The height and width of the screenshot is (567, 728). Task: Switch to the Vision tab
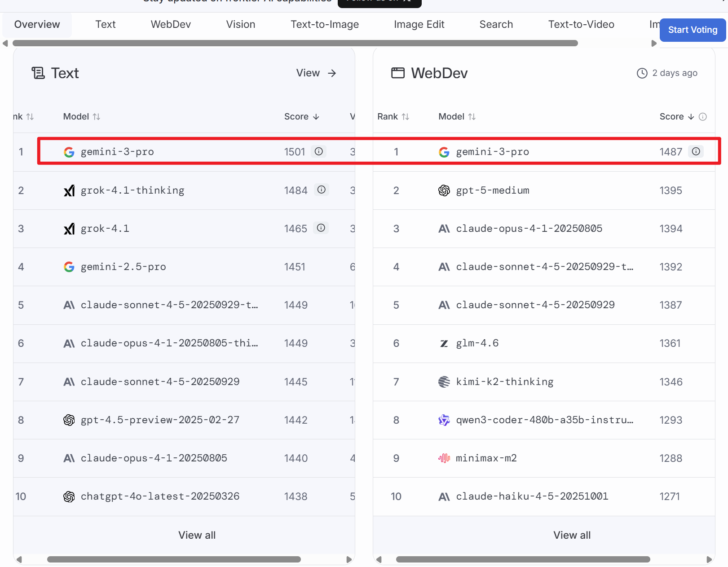240,25
